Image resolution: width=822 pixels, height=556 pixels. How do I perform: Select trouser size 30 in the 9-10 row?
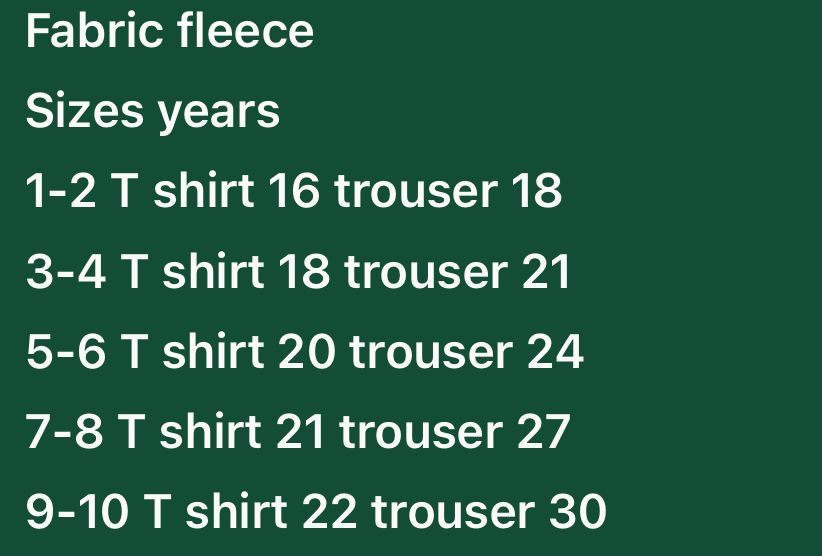[577, 511]
